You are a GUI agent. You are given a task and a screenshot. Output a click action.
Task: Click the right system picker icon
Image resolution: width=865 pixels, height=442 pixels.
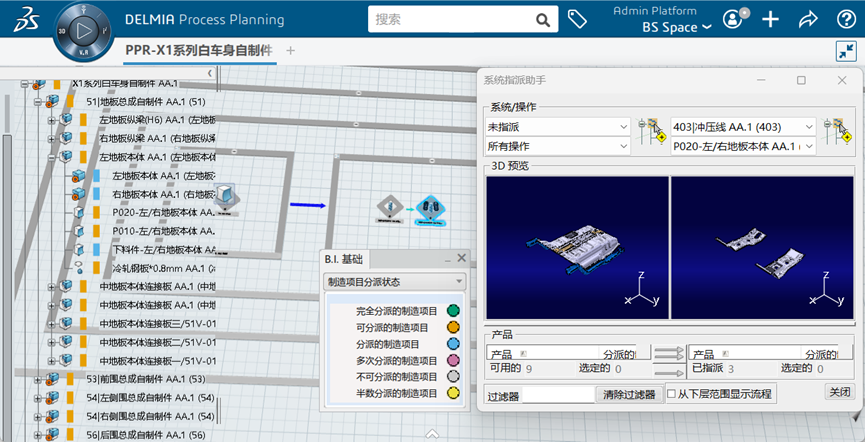[x=836, y=131]
